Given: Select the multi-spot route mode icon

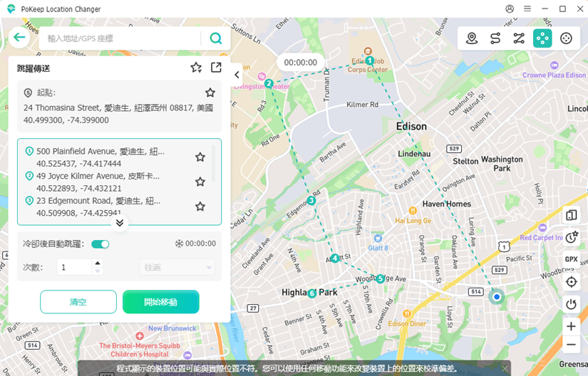Looking at the screenshot, I should (519, 38).
